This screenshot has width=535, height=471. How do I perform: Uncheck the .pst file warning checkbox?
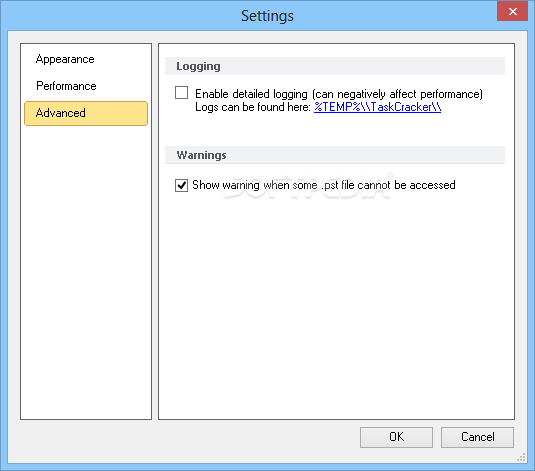(x=182, y=185)
